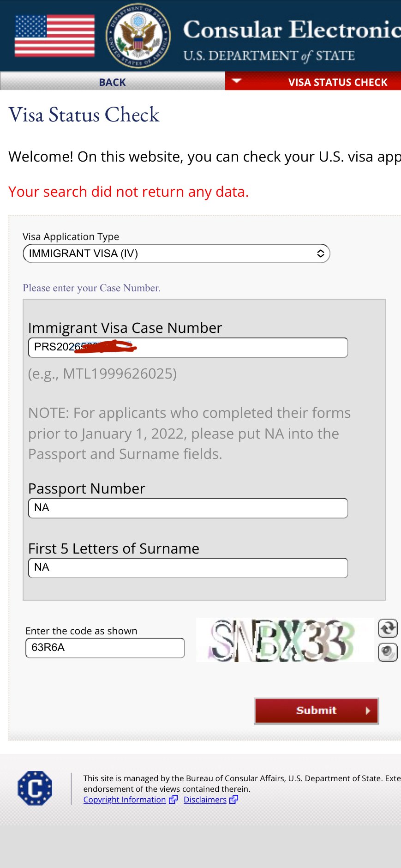Click the U.S. flag icon

pyautogui.click(x=54, y=36)
